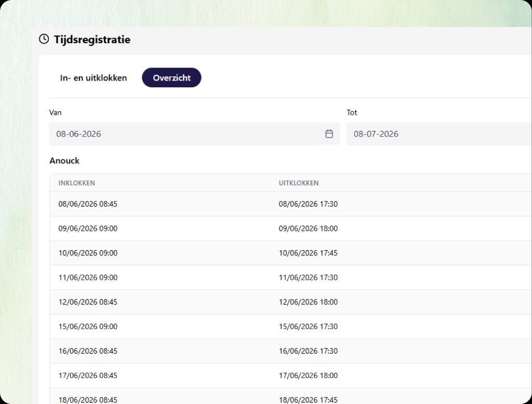The image size is (532, 404).
Task: Click the Van date field 08-06-2026
Action: point(194,134)
